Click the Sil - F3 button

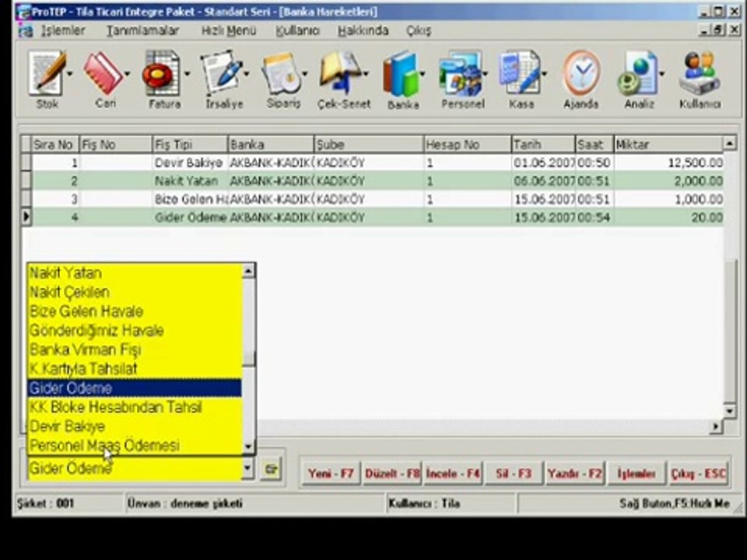(514, 474)
